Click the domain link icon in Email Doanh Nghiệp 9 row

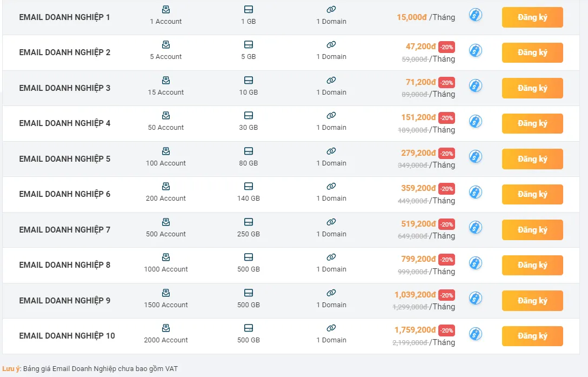tap(331, 293)
